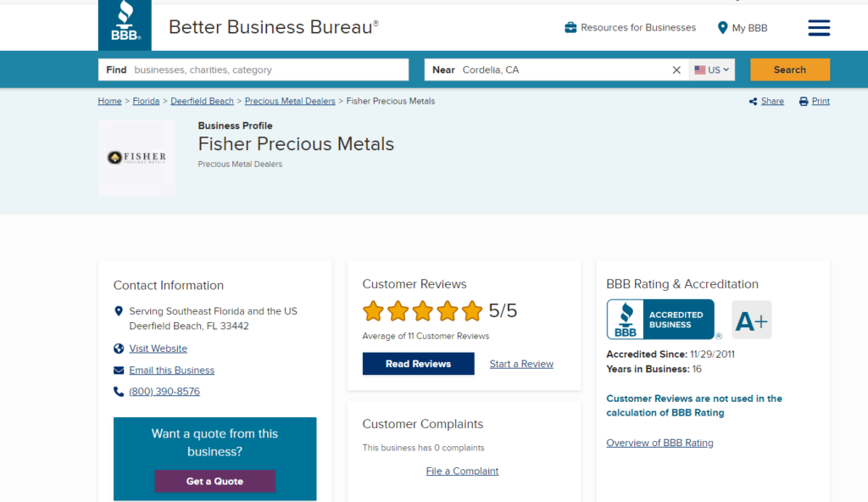Open the Precious Metal Dealers breadcrumb link
The image size is (868, 502).
click(x=290, y=102)
